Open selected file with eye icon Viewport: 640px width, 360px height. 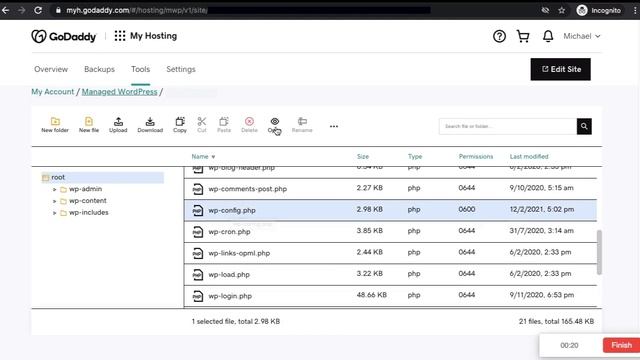coord(275,124)
